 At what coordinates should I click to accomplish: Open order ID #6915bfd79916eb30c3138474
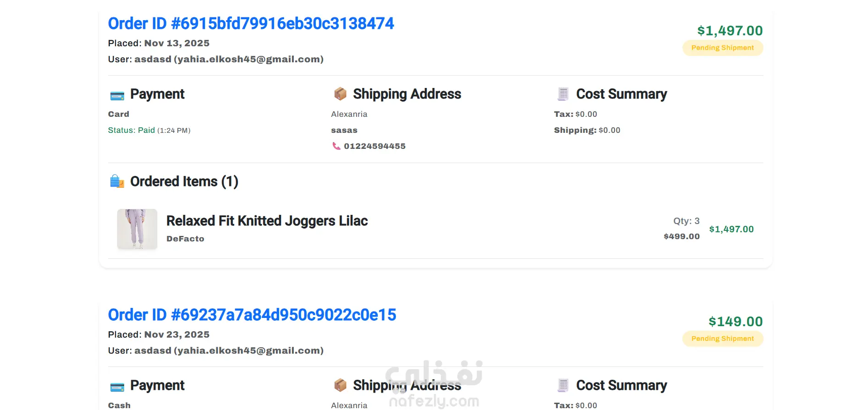251,23
